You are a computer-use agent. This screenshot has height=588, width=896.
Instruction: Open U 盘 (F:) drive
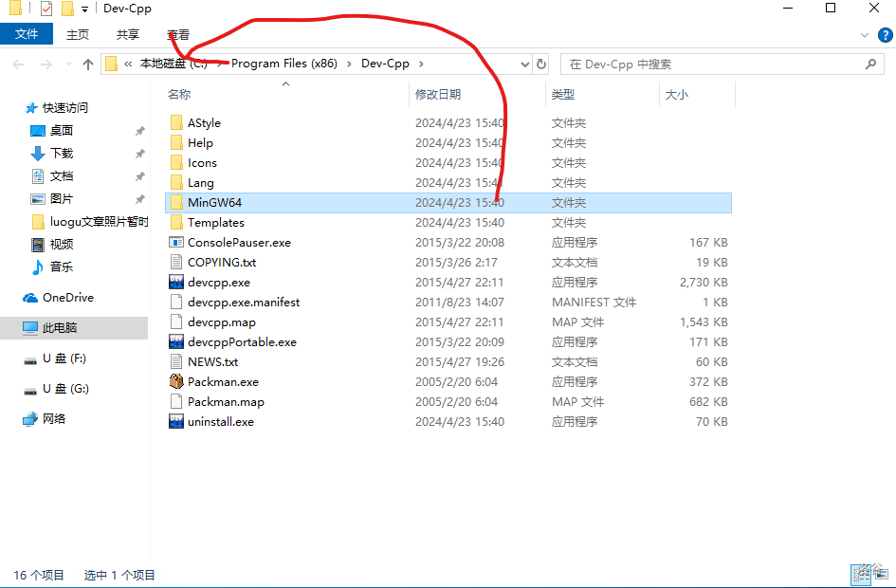pyautogui.click(x=64, y=358)
